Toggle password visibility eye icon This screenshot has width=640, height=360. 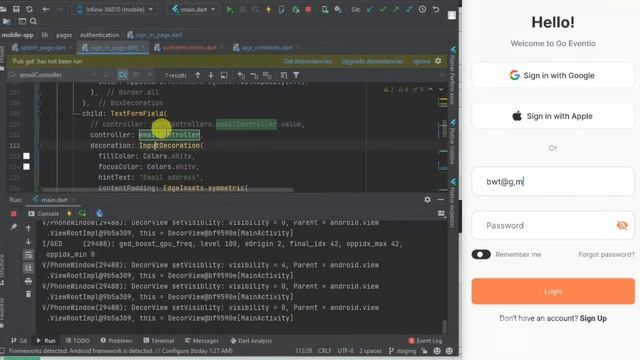pos(622,225)
